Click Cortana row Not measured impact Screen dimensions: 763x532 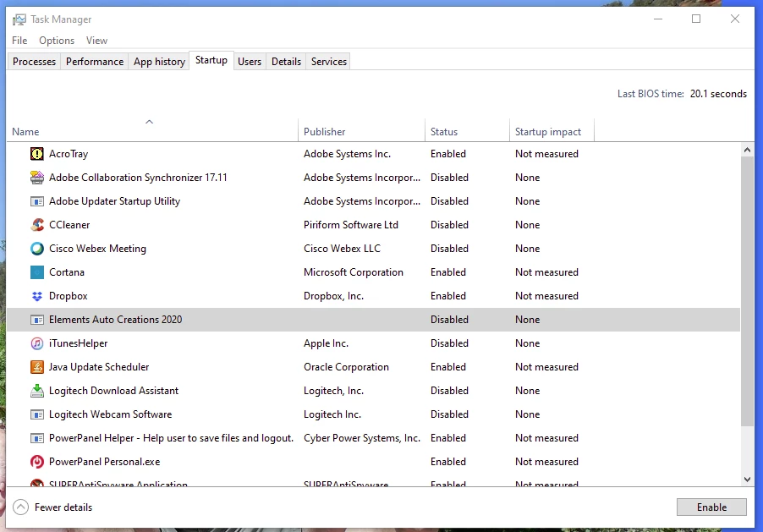coord(546,272)
